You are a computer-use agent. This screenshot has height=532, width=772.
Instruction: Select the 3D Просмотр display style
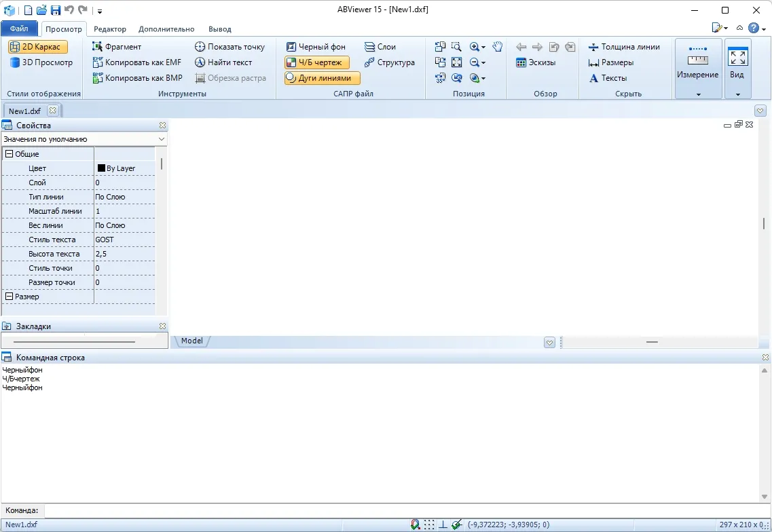coord(41,62)
